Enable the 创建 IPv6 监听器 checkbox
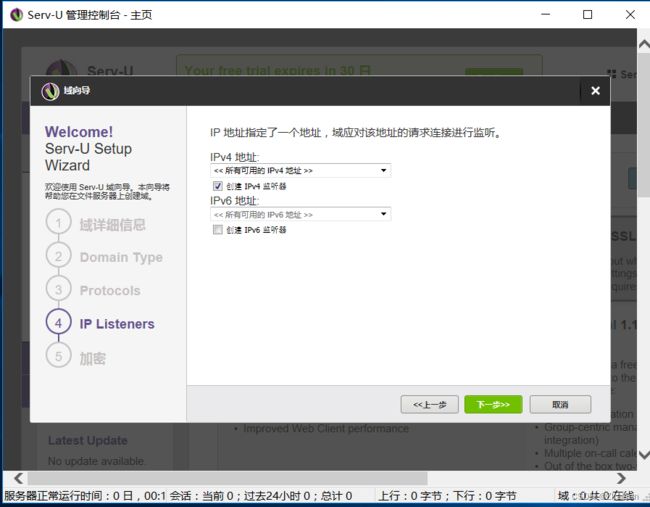The width and height of the screenshot is (650, 507). coord(218,230)
